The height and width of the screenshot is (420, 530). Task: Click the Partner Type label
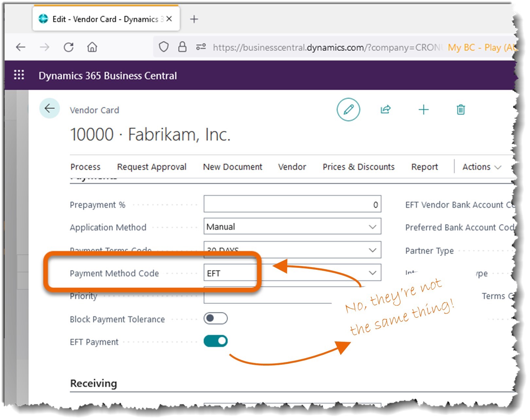click(429, 251)
